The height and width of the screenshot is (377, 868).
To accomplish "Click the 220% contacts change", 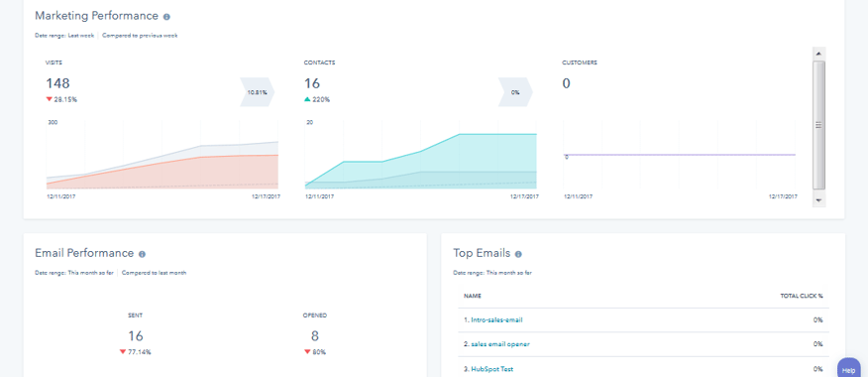I will coord(321,100).
